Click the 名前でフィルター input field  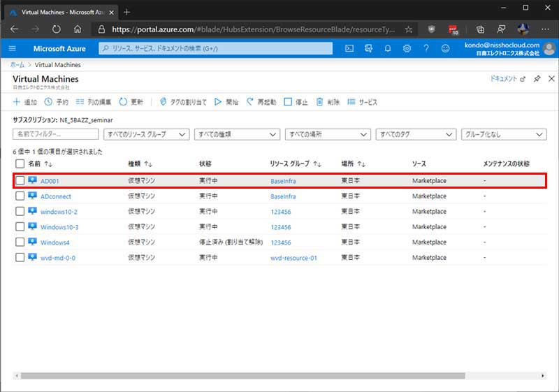(x=56, y=134)
